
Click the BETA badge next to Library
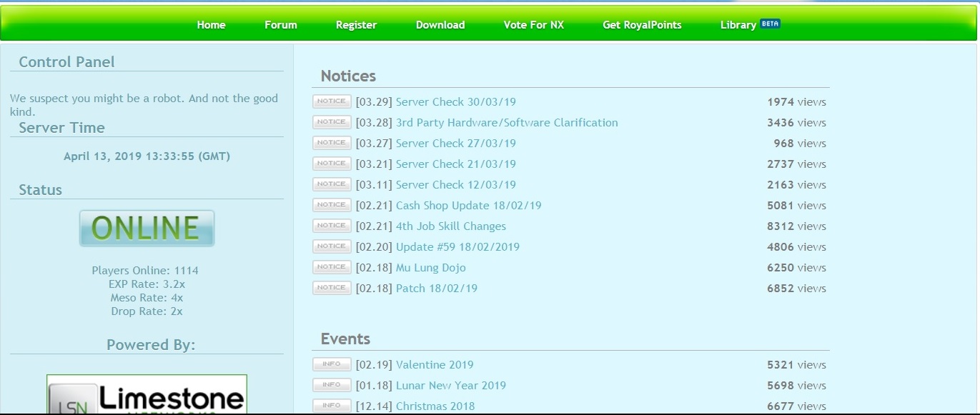770,24
